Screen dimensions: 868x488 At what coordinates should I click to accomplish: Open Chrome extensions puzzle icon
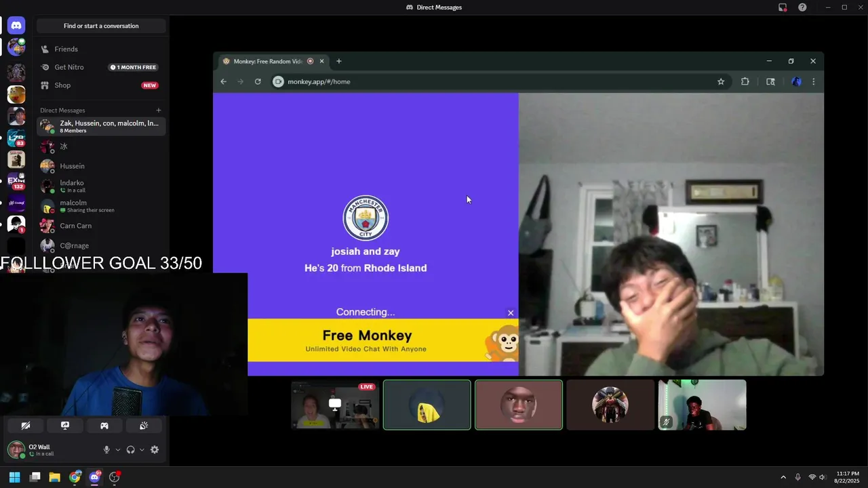[745, 81]
